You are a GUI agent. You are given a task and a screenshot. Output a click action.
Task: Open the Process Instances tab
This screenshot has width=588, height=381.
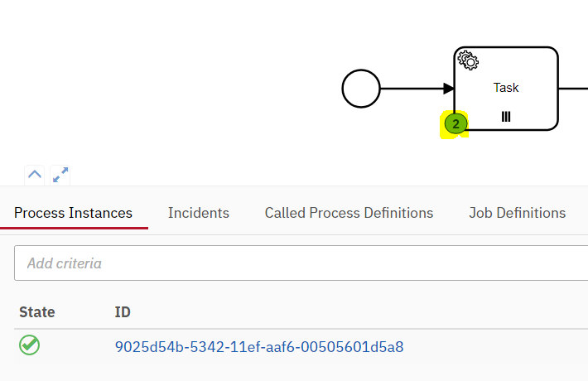[x=74, y=213]
